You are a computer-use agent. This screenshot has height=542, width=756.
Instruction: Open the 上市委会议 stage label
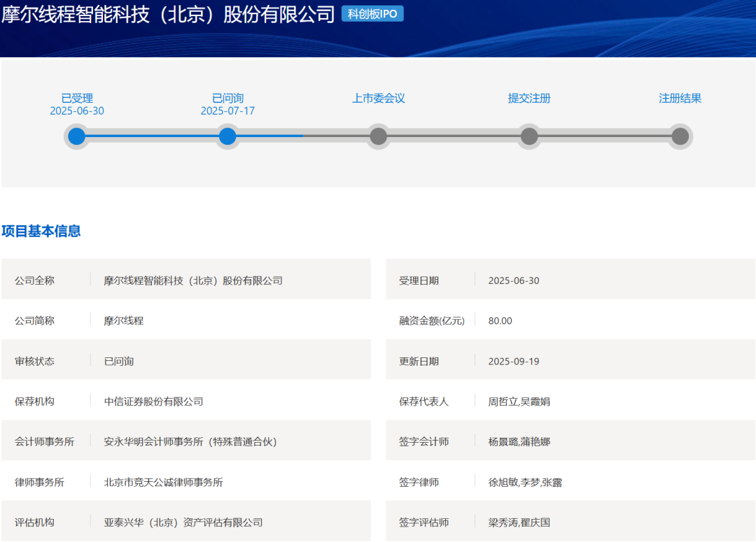[379, 99]
